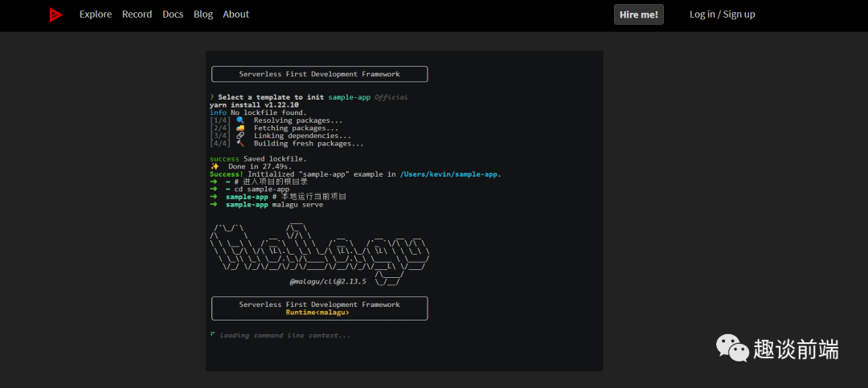Click the 'Fetching packages...' line
The height and width of the screenshot is (388, 868).
(x=274, y=128)
